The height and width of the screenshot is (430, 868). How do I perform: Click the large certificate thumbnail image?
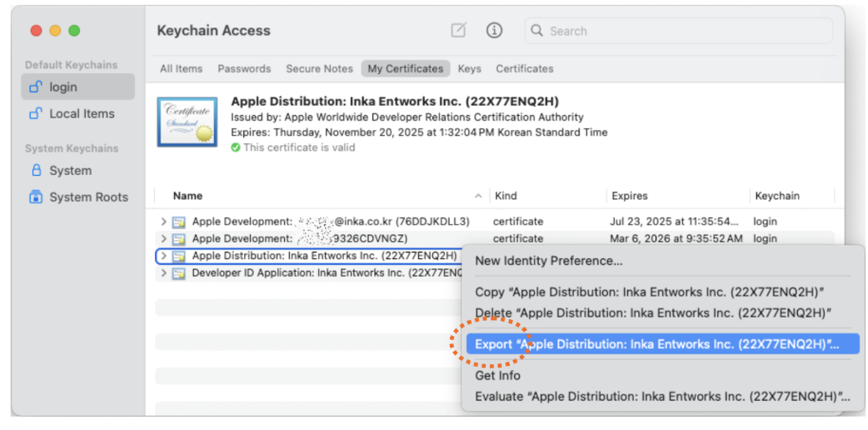pyautogui.click(x=187, y=122)
